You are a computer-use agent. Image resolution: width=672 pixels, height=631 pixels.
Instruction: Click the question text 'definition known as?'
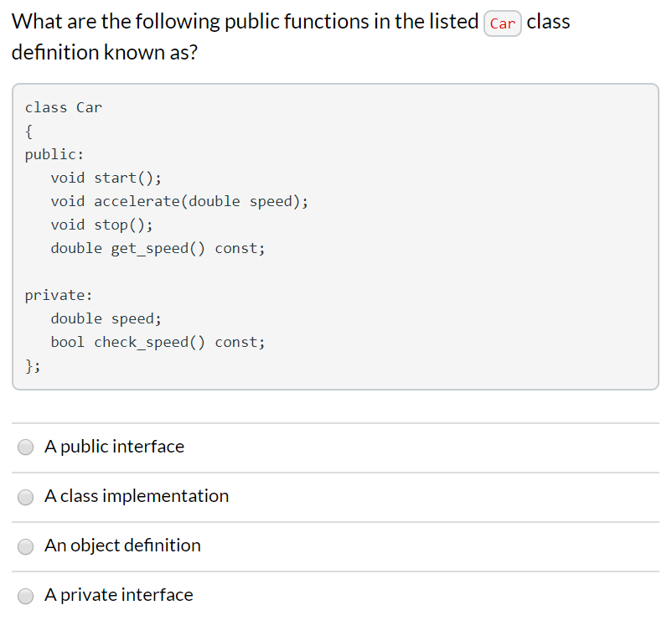(105, 52)
